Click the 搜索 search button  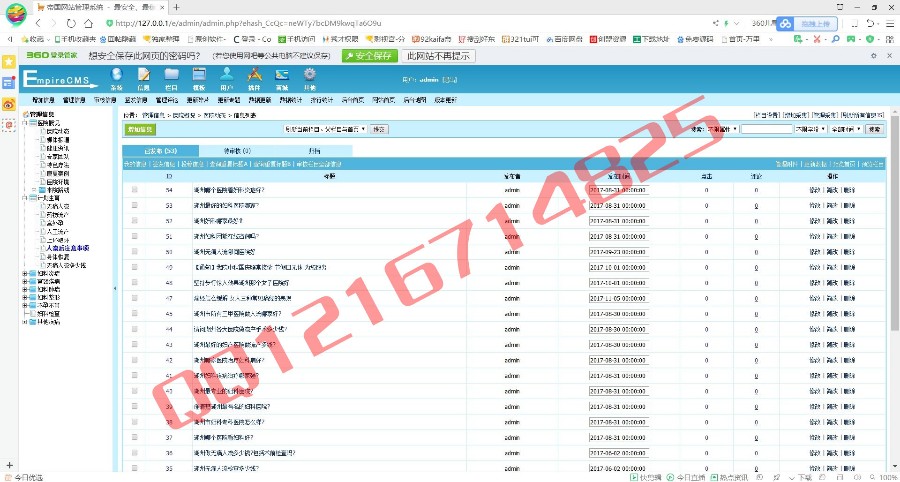[874, 129]
